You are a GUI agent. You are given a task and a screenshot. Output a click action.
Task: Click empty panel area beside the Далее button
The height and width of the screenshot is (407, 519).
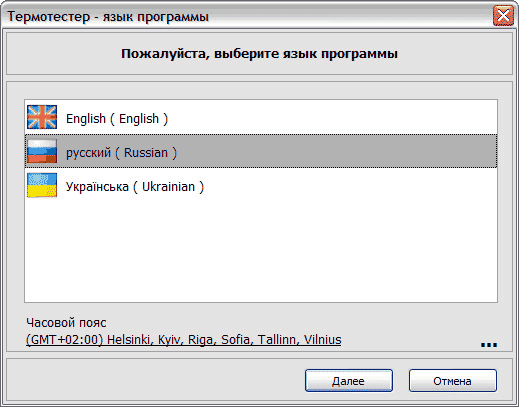coord(155,380)
